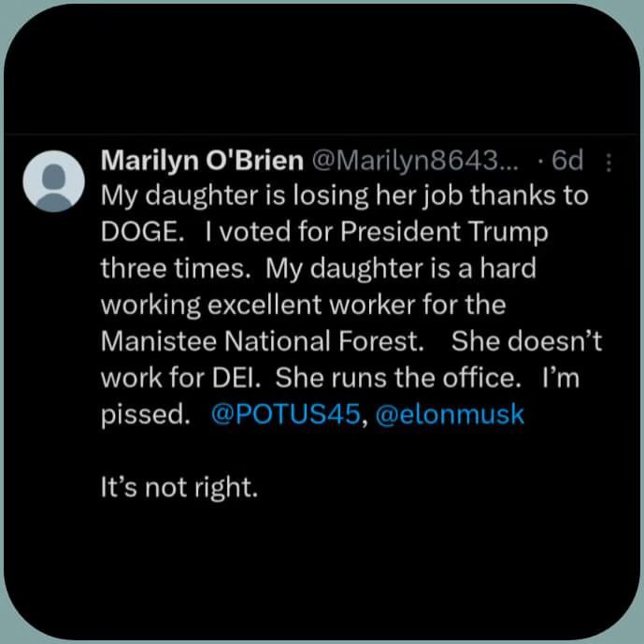Click the "It's not right." line
Screen dimensions: 644x644
click(179, 488)
